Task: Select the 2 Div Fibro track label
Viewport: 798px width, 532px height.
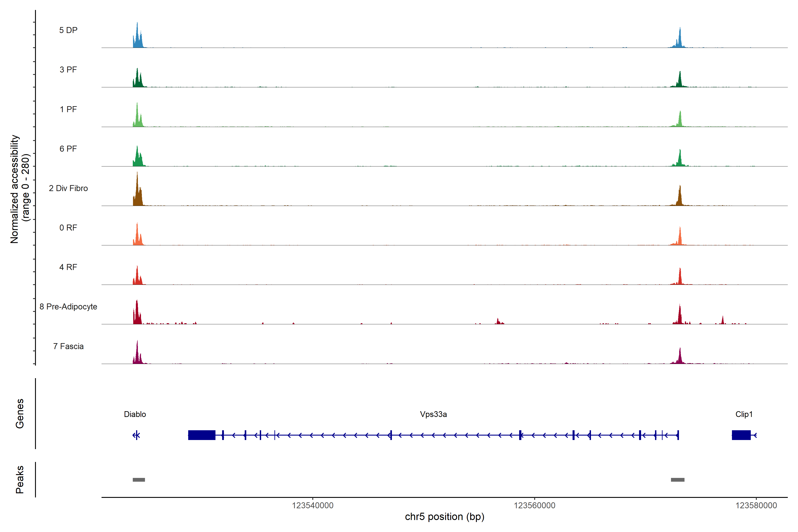Action: click(68, 188)
